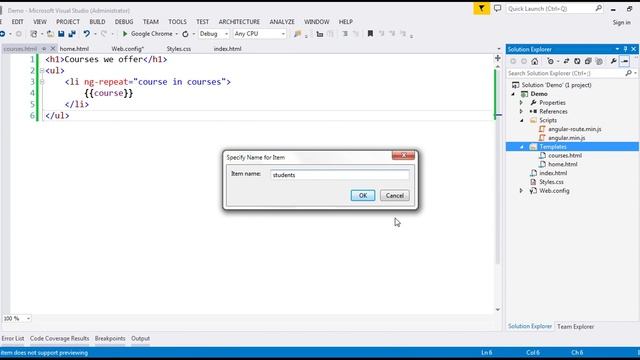
Task: Toggle pin on the courses.html tab
Action: coord(44,49)
